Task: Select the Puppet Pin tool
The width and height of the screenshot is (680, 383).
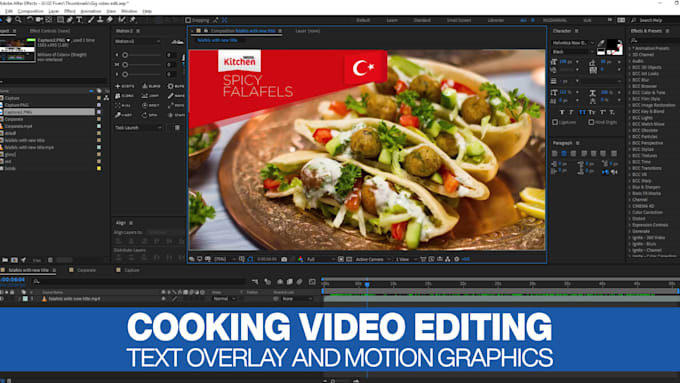Action: [133, 20]
